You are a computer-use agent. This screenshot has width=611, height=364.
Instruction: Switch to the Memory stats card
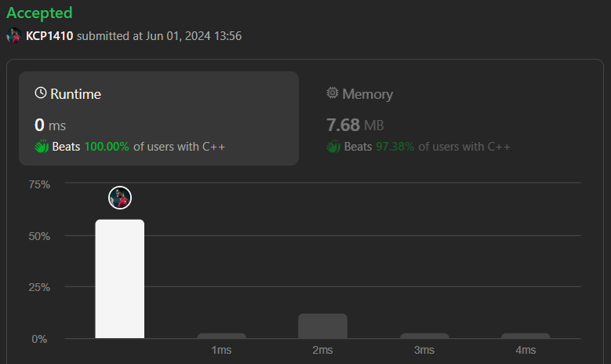tap(446, 118)
